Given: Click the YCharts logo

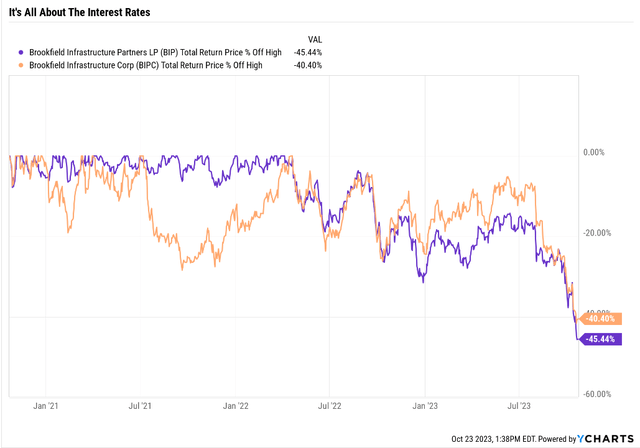Looking at the screenshot, I should pyautogui.click(x=606, y=438).
